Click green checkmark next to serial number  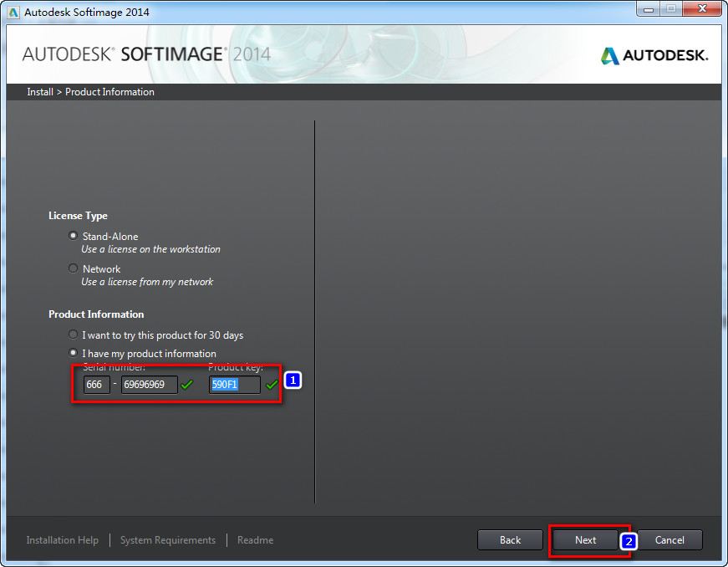(x=187, y=385)
